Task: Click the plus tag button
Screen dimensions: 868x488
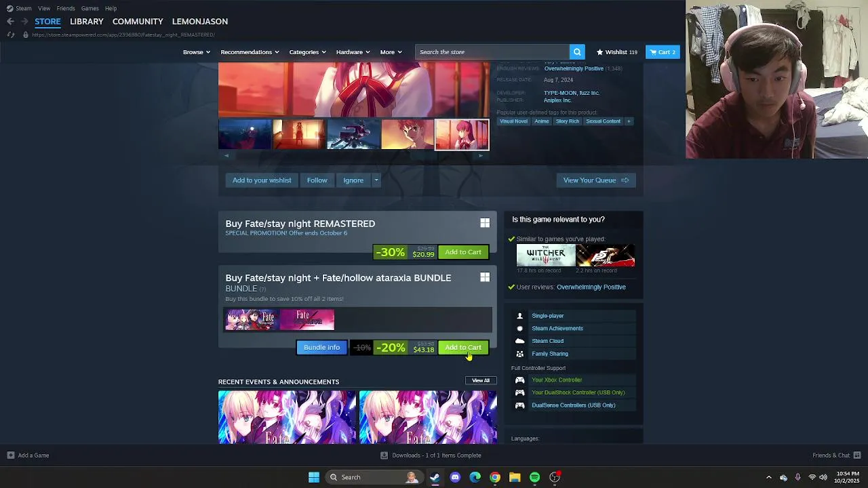Action: (x=629, y=121)
